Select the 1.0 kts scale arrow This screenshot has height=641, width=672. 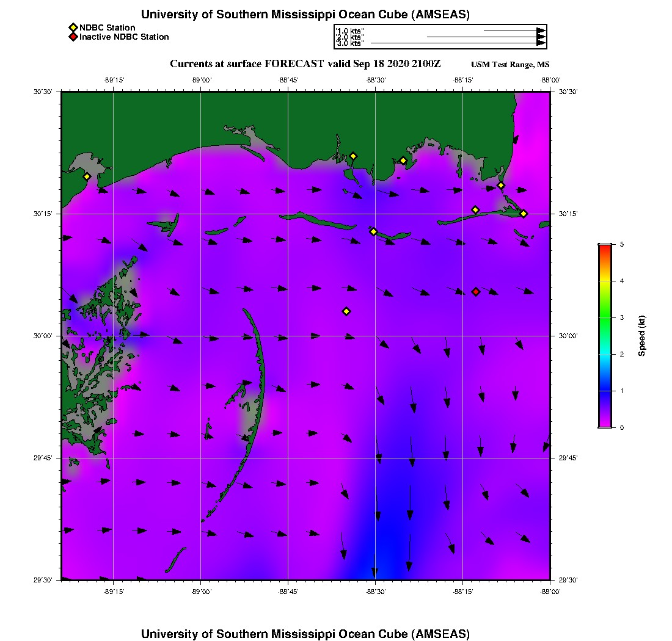(x=514, y=31)
